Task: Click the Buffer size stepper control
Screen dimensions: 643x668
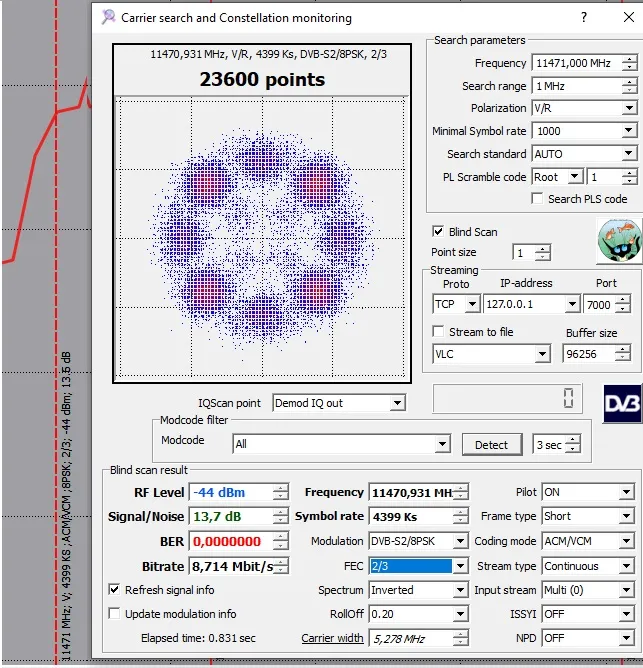Action: pos(624,353)
